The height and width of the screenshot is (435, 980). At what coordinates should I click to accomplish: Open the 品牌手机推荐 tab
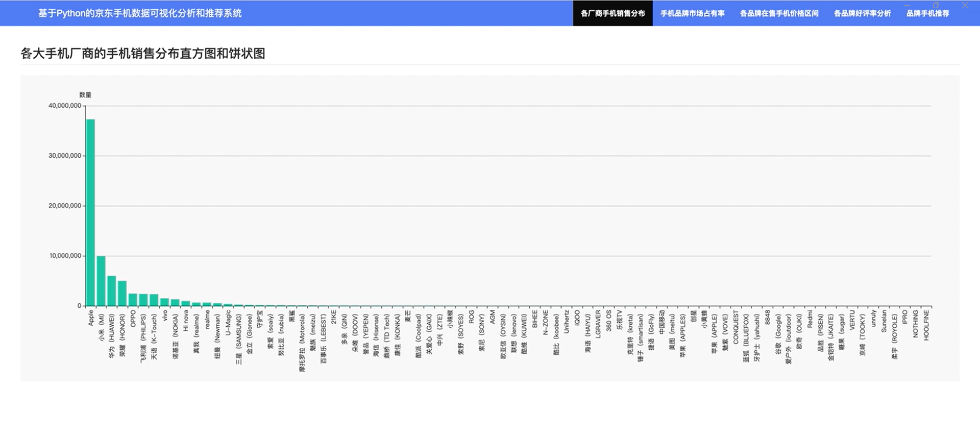[927, 13]
